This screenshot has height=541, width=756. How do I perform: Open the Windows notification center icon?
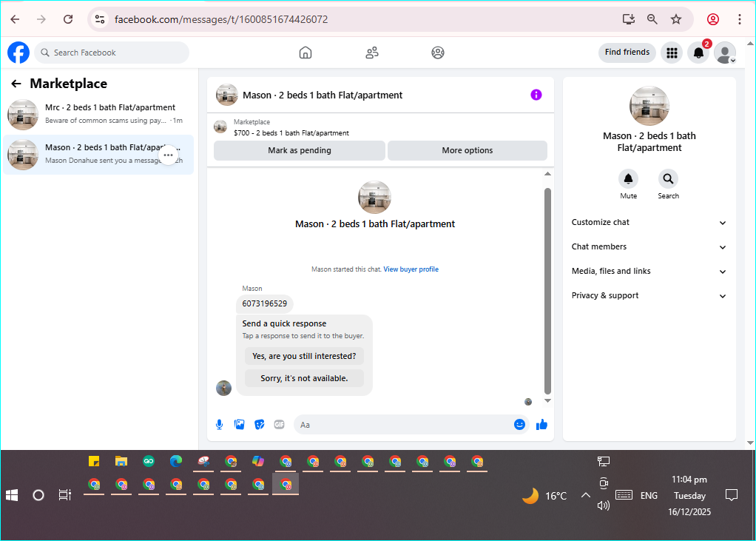coord(732,495)
